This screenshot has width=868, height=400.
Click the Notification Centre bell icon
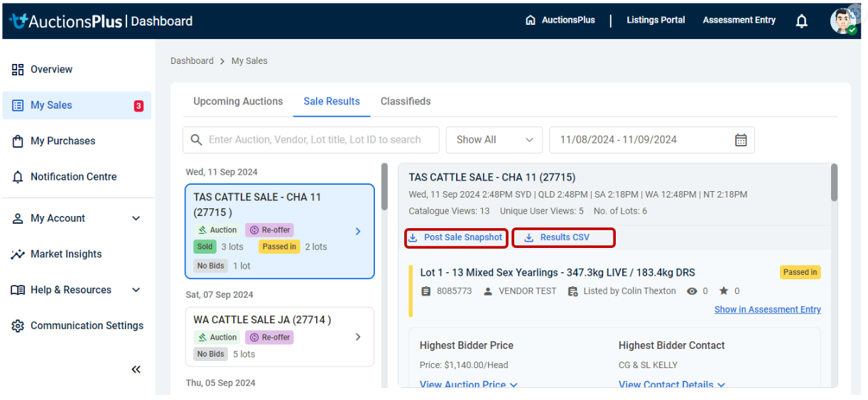click(18, 177)
